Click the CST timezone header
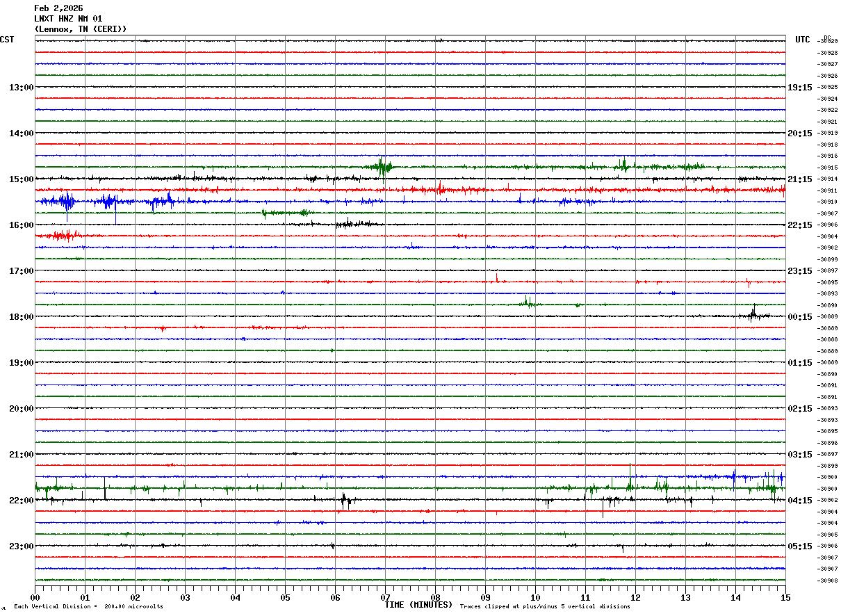This screenshot has width=841, height=616. (7, 40)
